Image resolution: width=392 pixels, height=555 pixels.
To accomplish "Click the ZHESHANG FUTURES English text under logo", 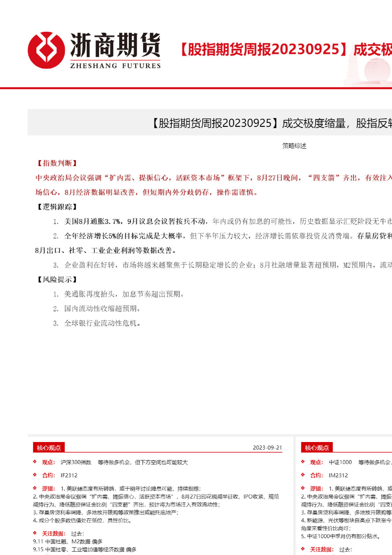I will pos(115,66).
